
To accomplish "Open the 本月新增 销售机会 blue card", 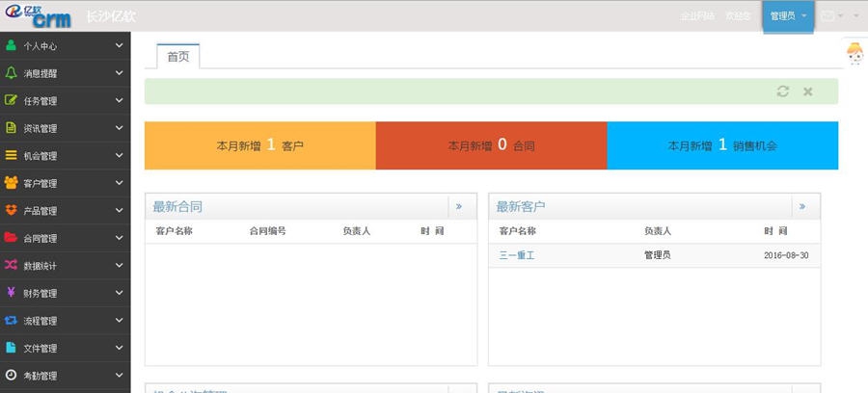I will 722,145.
